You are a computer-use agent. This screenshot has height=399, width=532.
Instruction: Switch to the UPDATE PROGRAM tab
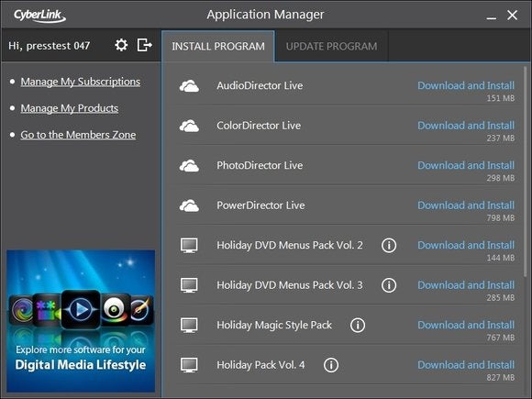pos(331,46)
